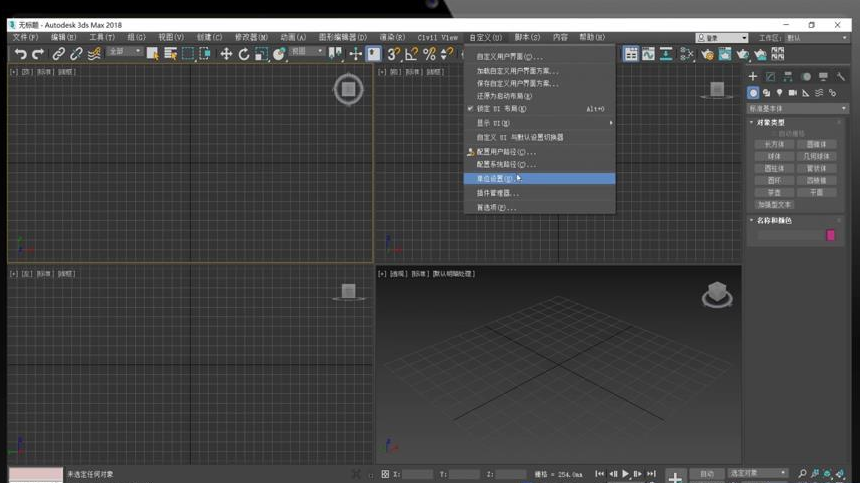Select the Space Warps category icon
The image size is (860, 483).
point(819,93)
